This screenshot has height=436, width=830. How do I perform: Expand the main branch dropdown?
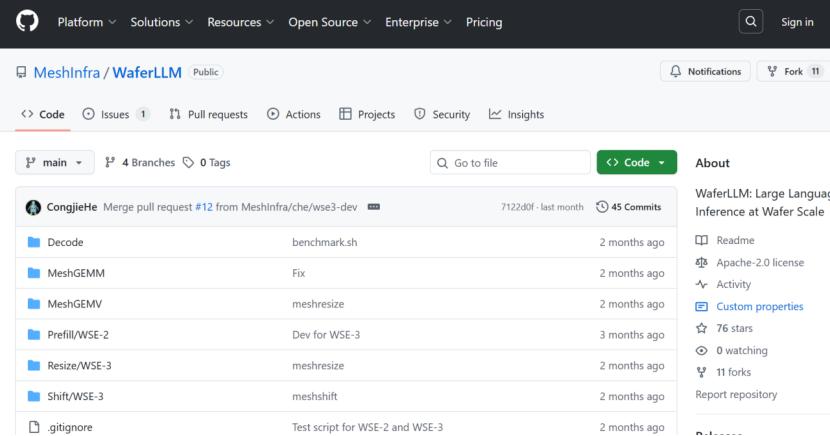point(55,163)
